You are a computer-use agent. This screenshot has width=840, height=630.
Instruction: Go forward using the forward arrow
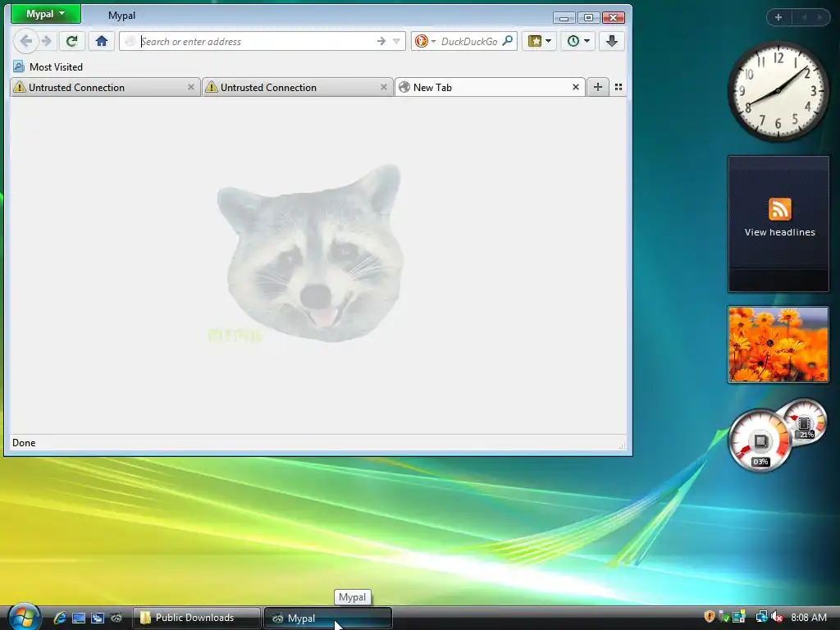point(47,41)
